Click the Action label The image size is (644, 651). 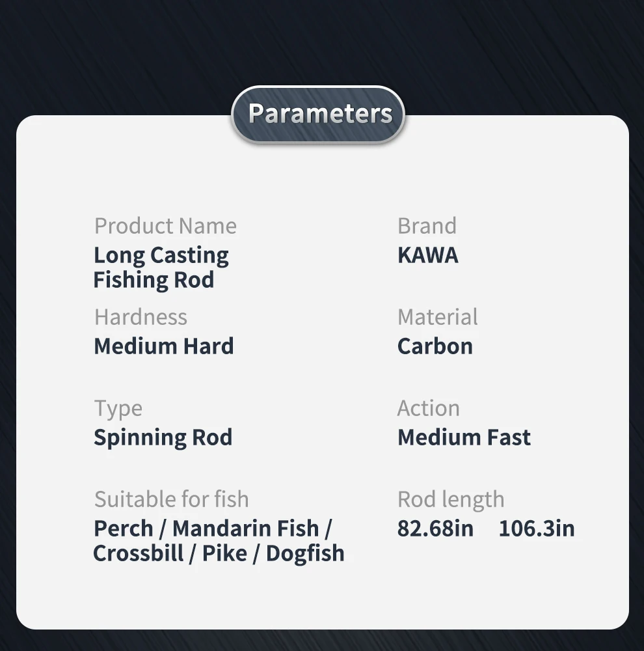428,408
